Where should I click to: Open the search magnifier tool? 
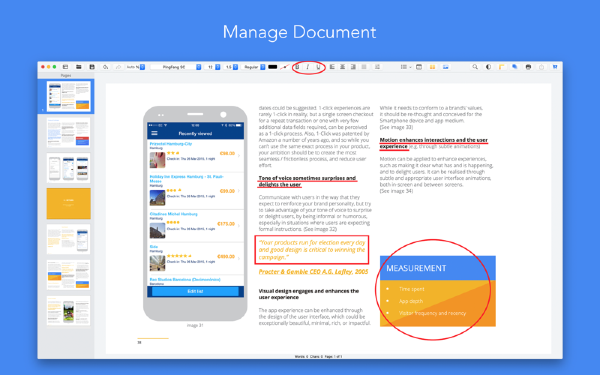tap(475, 67)
